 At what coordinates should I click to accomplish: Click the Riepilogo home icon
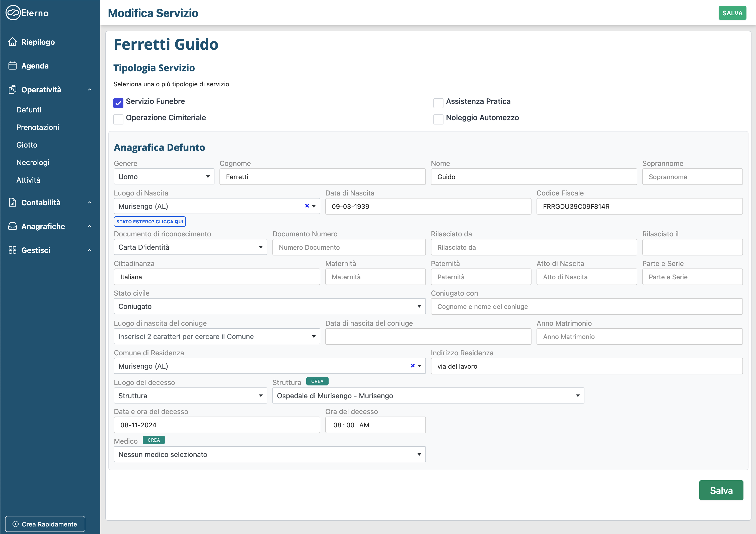coord(13,42)
